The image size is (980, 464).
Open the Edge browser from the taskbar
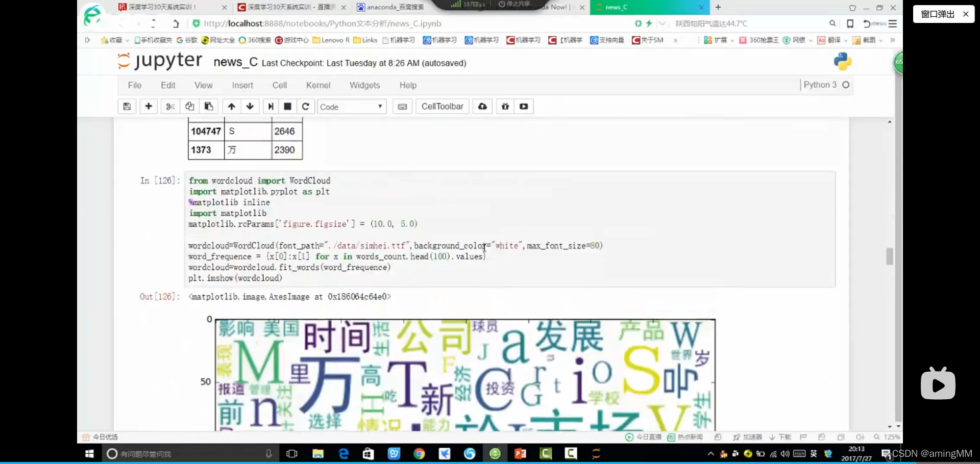[344, 454]
